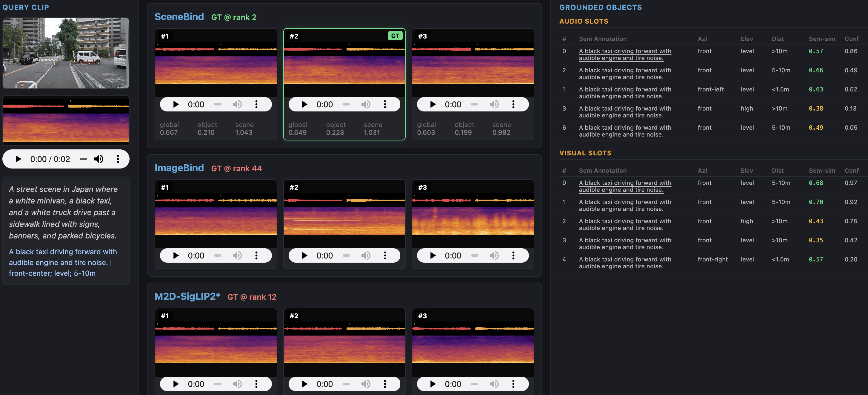
Task: Mute SceneBind result #3 audio
Action: (494, 104)
